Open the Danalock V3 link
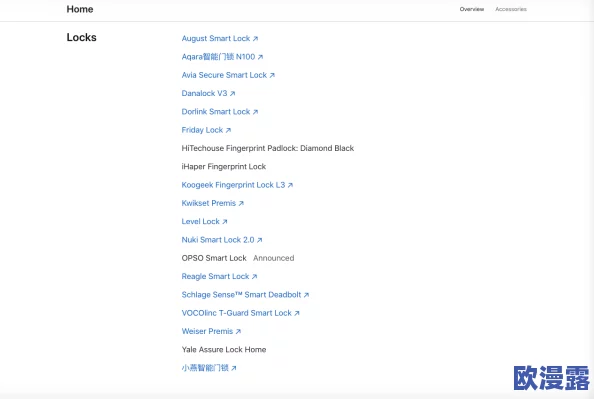This screenshot has height=399, width=594. tap(208, 93)
